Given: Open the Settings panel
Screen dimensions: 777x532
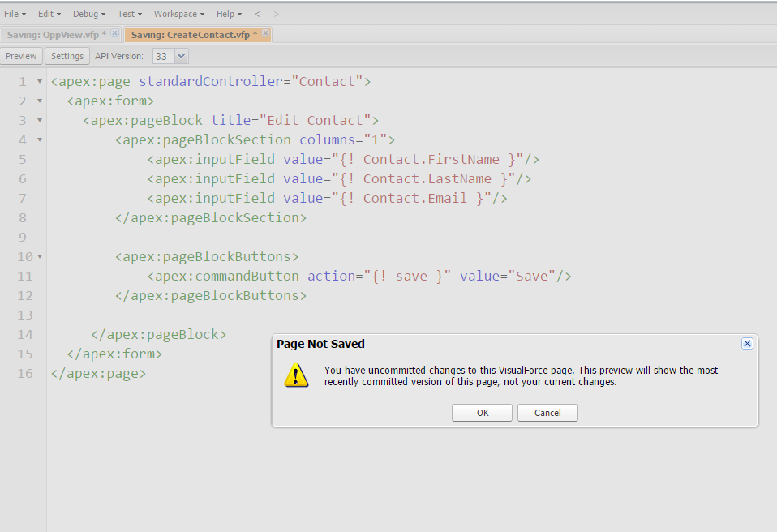Looking at the screenshot, I should click(x=67, y=56).
